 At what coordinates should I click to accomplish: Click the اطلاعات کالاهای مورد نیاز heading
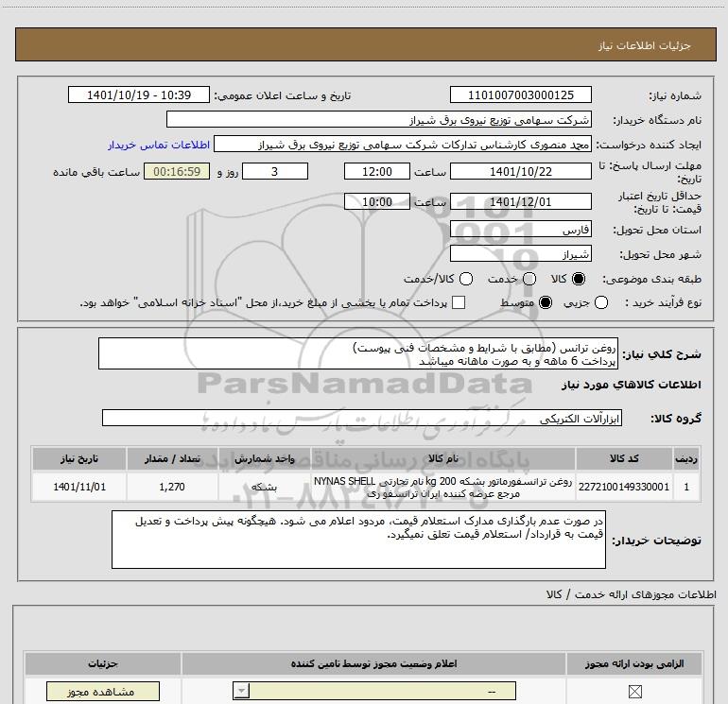tap(631, 385)
